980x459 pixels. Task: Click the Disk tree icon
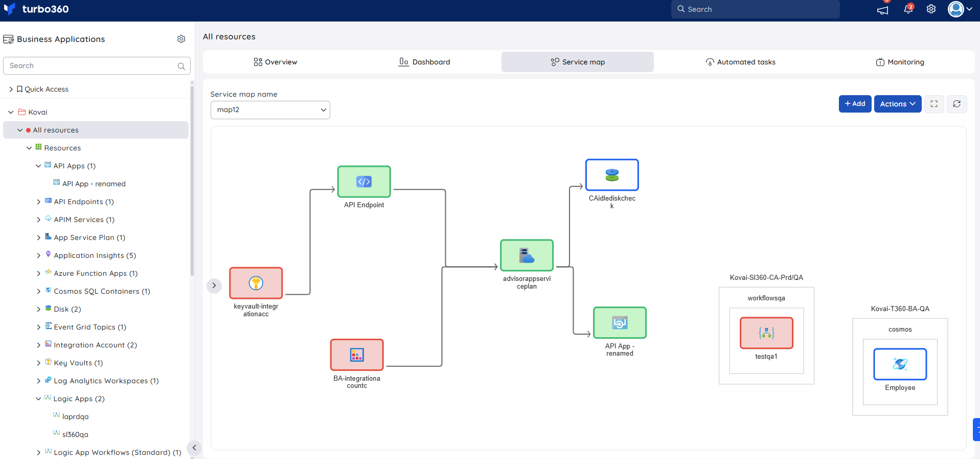click(48, 308)
